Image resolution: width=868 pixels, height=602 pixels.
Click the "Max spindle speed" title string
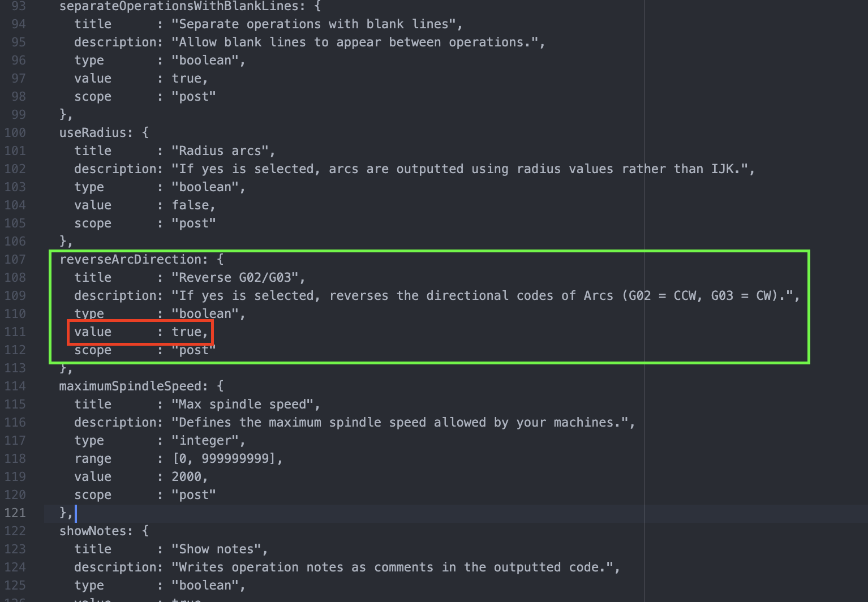pos(245,405)
